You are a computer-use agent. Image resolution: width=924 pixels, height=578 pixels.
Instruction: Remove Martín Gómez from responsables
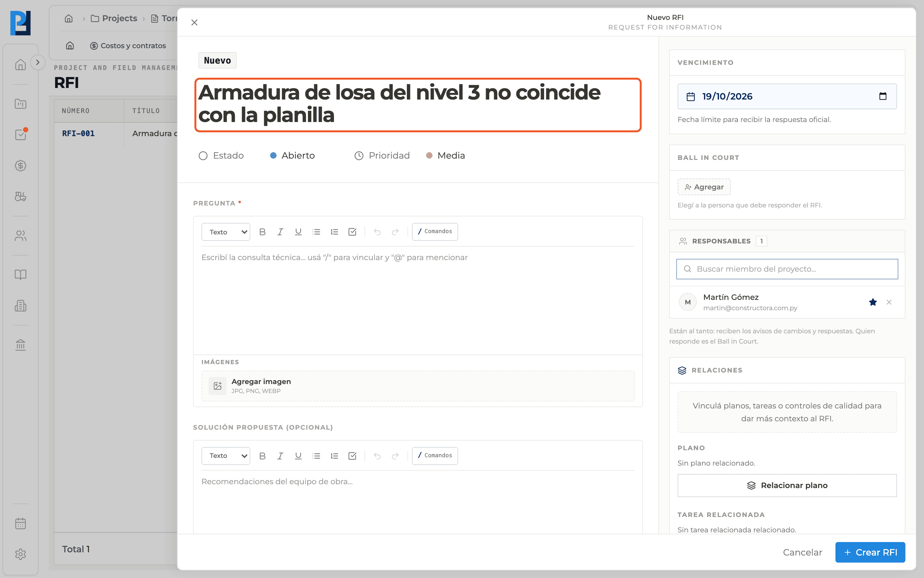[889, 302]
